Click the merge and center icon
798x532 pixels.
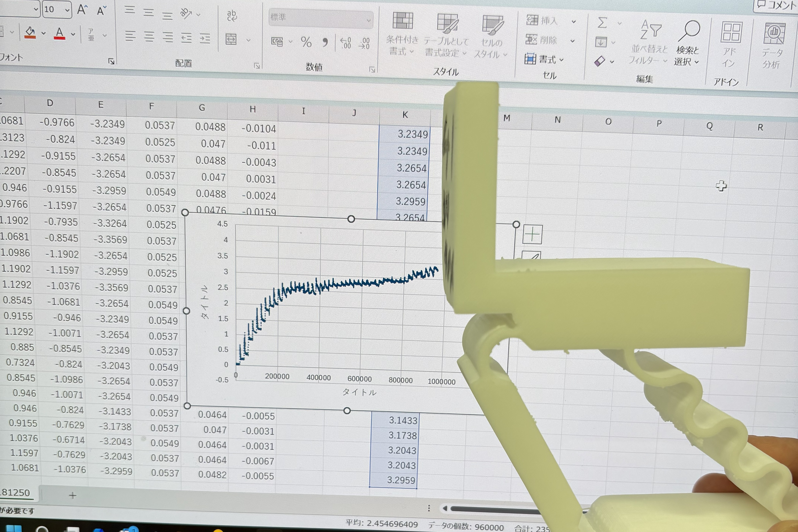pyautogui.click(x=231, y=39)
